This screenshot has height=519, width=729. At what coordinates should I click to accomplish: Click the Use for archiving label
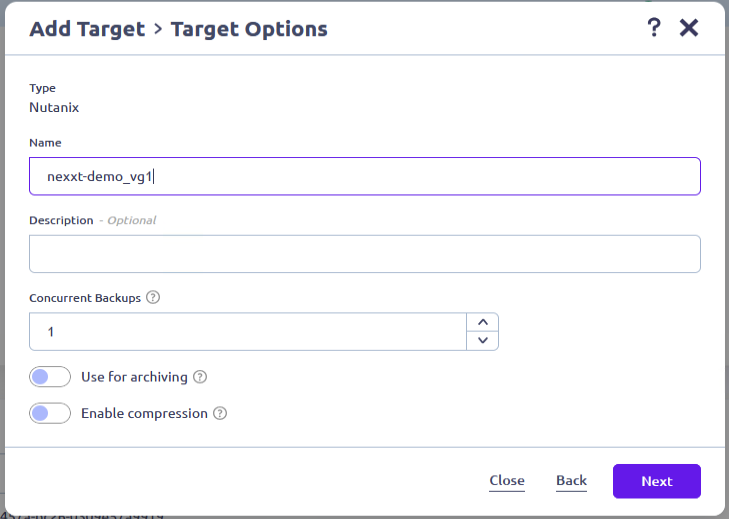coord(134,377)
